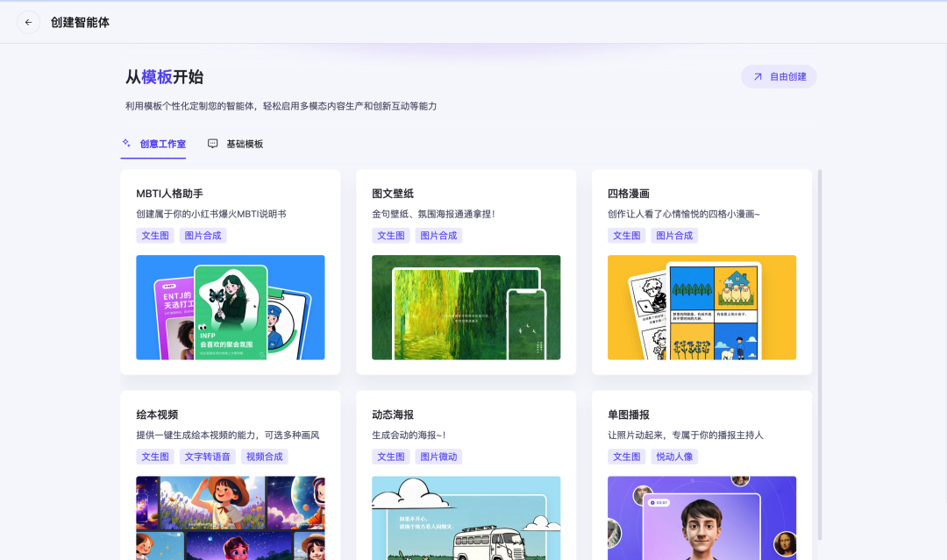Click the 自由创建 button
The width and height of the screenshot is (947, 560).
[x=780, y=76]
